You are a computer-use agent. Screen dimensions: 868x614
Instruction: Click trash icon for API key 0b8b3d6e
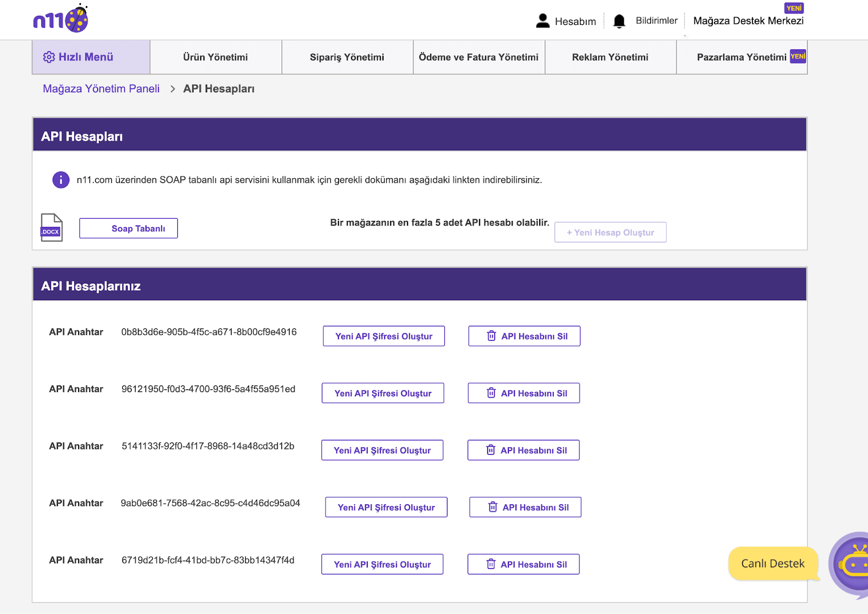[x=492, y=336]
